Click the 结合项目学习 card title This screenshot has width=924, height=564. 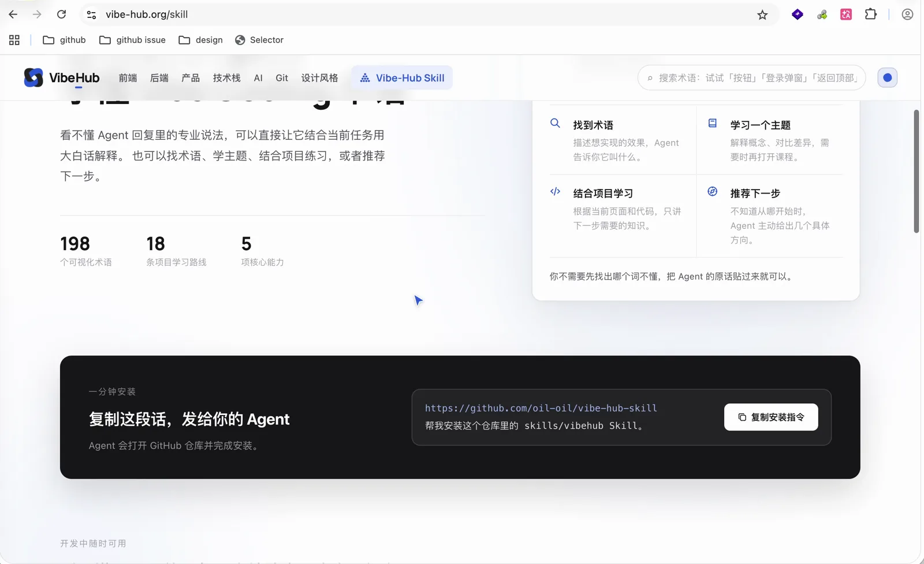click(603, 193)
